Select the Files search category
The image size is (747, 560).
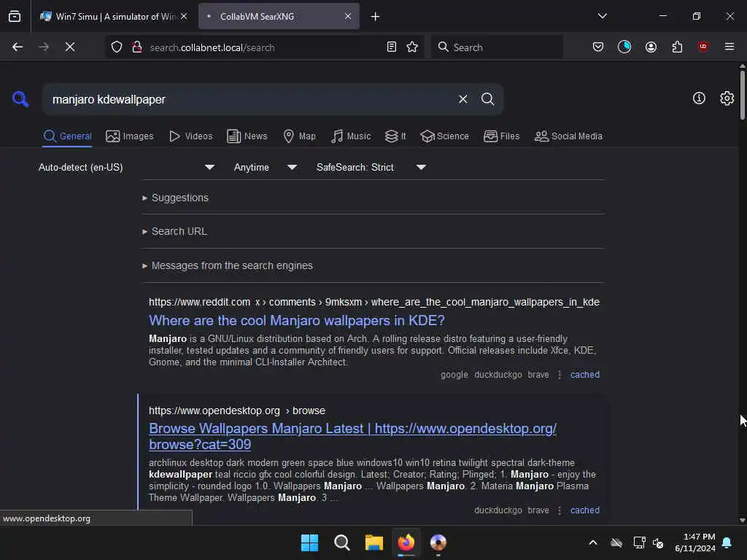point(501,136)
